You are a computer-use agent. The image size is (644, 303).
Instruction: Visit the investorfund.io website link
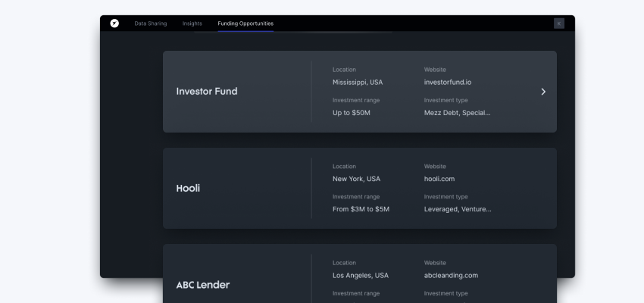pyautogui.click(x=447, y=83)
